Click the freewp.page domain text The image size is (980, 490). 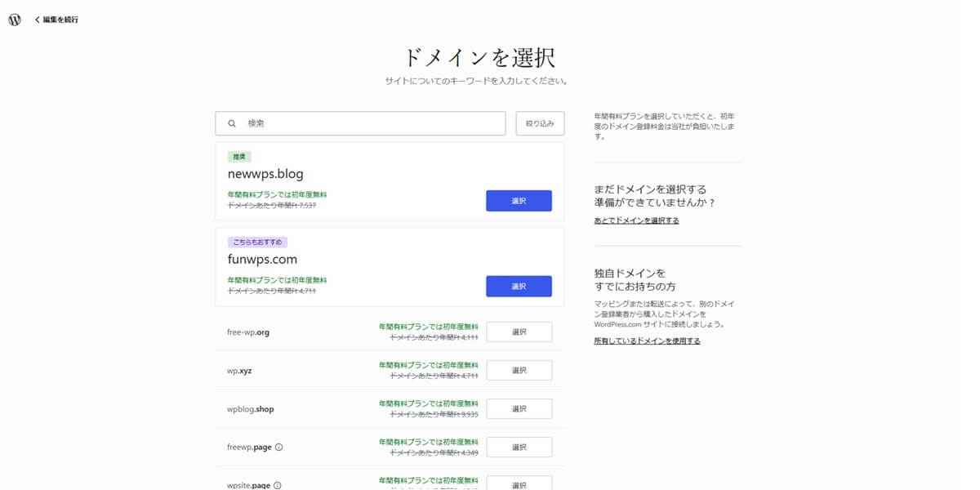(249, 448)
